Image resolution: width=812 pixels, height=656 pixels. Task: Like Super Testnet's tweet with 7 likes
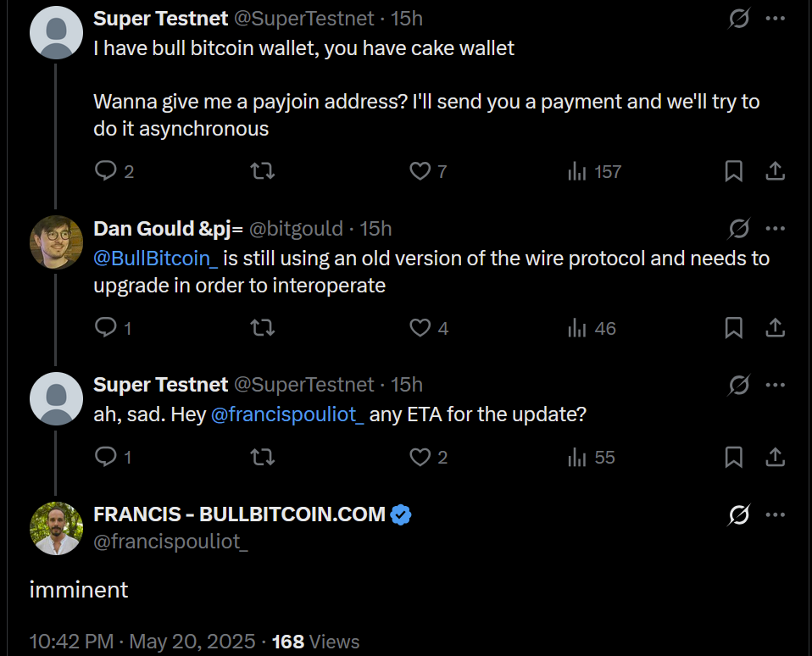420,171
